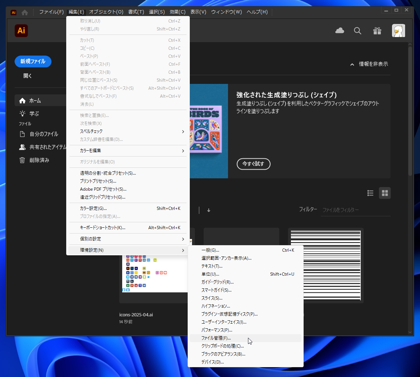Choose ユーザーインターフェイス preferences item

tap(246, 322)
